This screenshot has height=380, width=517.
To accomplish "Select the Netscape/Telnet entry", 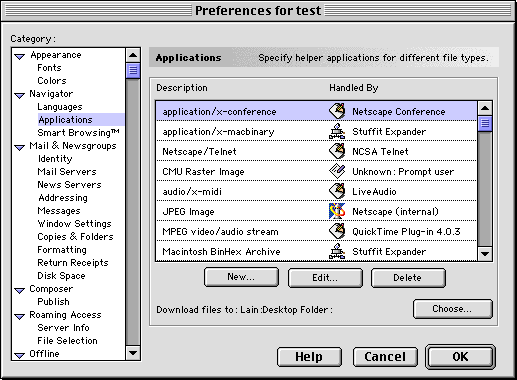I will coord(316,151).
